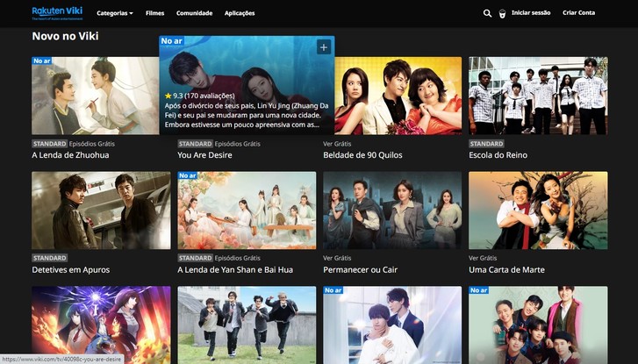
Task: Click the 9.3 (170 avaliações) rating text
Action: point(200,96)
